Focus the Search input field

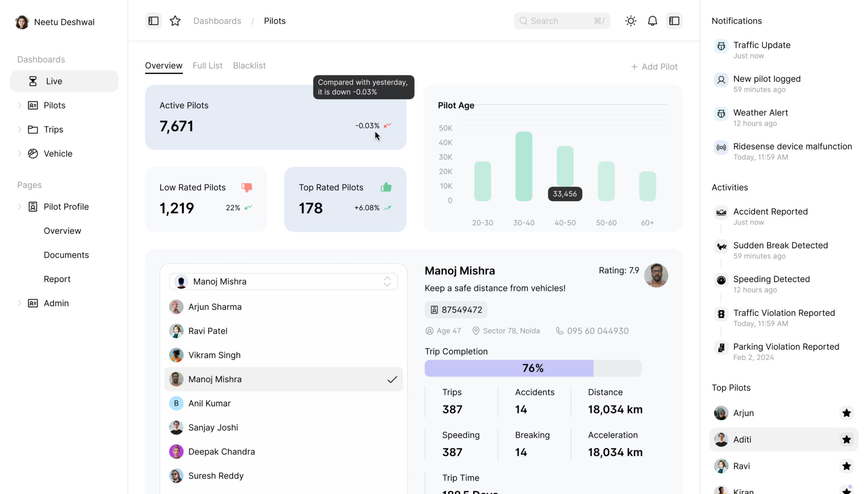tap(562, 21)
